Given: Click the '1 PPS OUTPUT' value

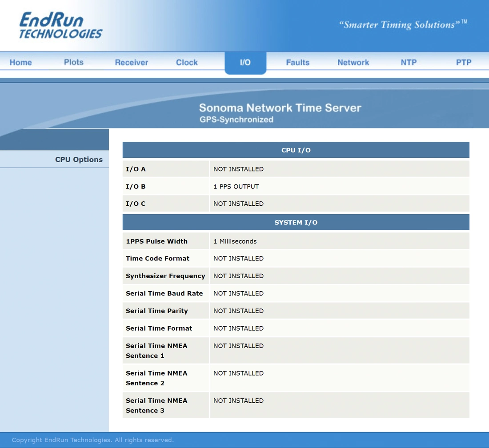Looking at the screenshot, I should coord(236,186).
